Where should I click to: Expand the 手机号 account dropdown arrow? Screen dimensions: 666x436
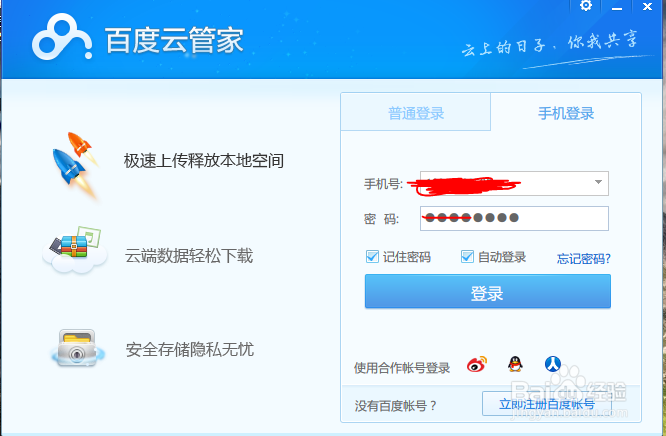[x=598, y=182]
